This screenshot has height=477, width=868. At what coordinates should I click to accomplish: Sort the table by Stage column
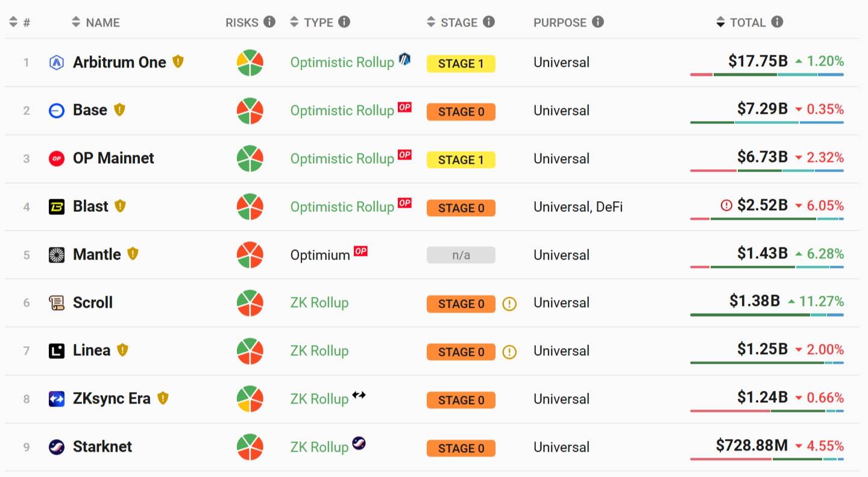(x=453, y=22)
